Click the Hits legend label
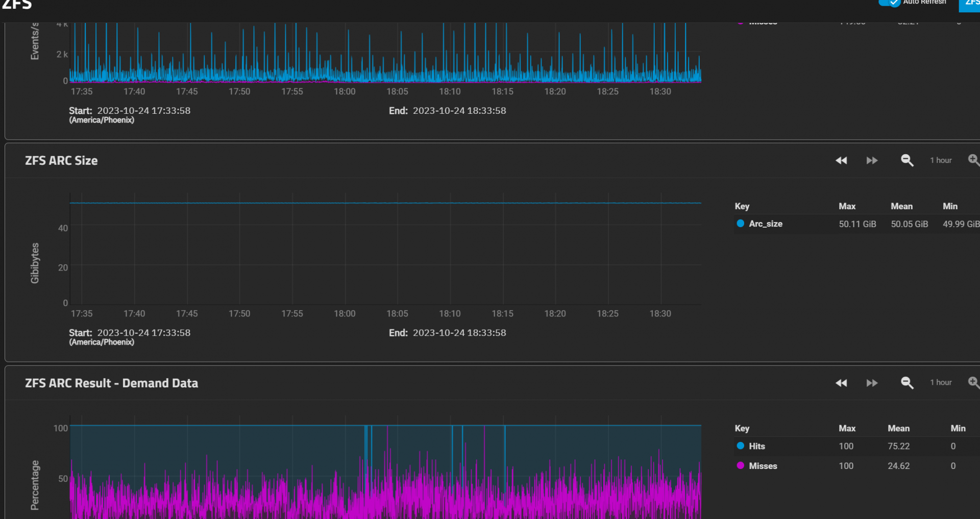This screenshot has width=980, height=519. coord(757,446)
